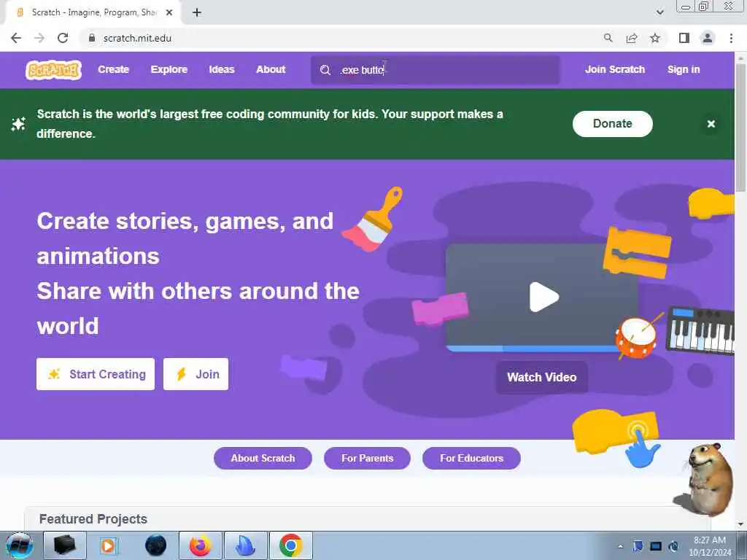Image resolution: width=747 pixels, height=560 pixels.
Task: Toggle the Chrome side panel icon
Action: (684, 38)
